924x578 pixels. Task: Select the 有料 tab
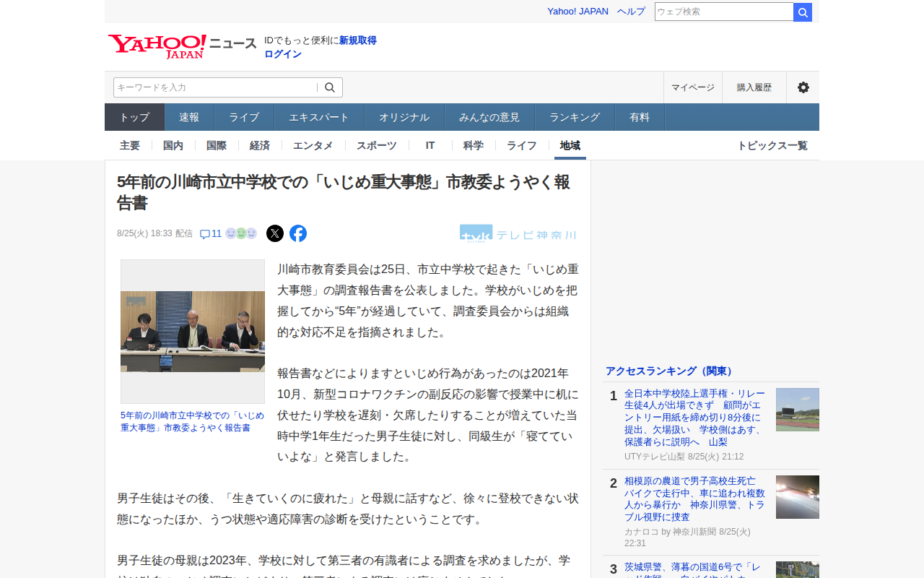640,117
